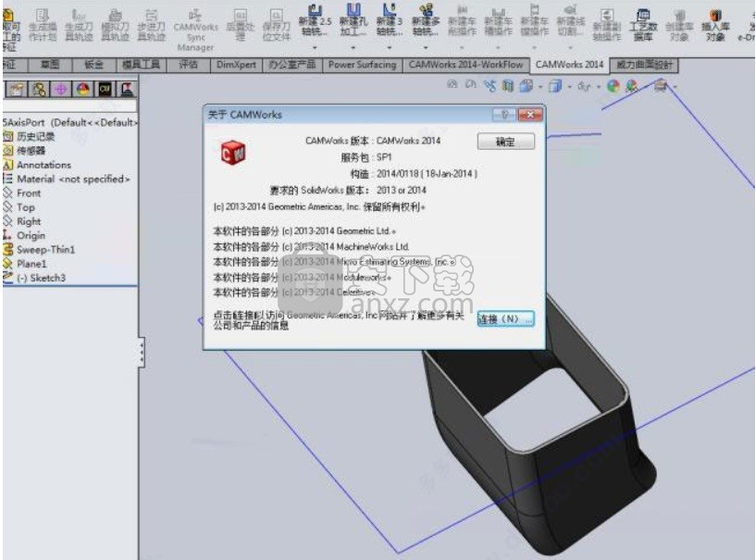Viewport: 756px width, 560px height.
Task: Open CAMWorks Sync Manager
Action: coord(195,30)
